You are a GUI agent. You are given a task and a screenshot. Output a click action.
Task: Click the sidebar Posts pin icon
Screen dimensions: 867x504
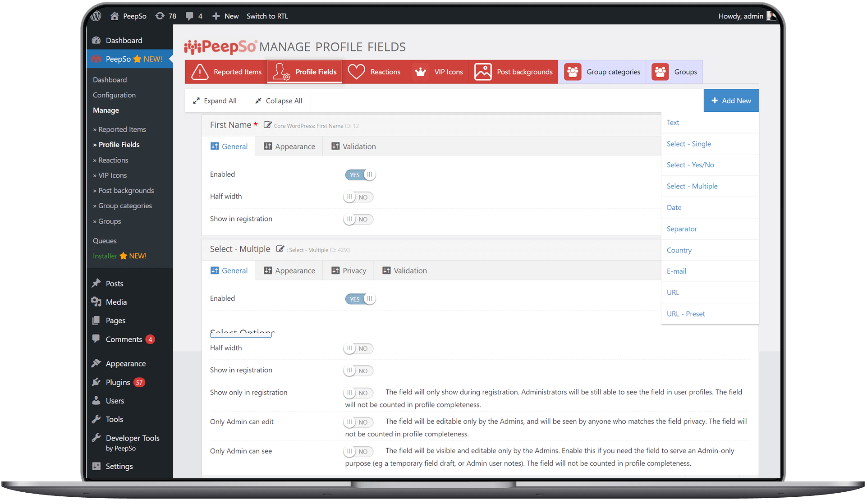tap(96, 283)
